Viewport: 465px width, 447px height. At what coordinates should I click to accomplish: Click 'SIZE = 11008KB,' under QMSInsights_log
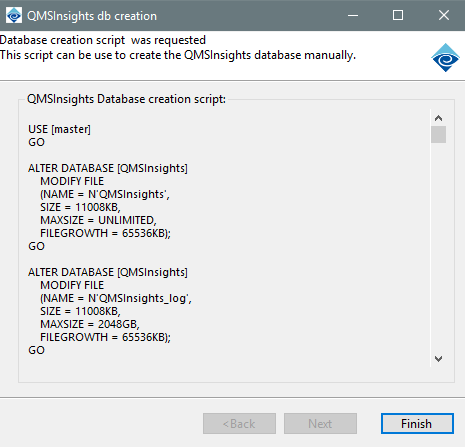[x=80, y=311]
